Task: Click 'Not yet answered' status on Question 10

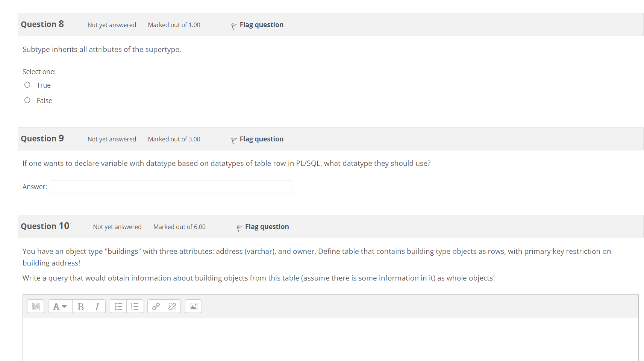Action: (117, 227)
